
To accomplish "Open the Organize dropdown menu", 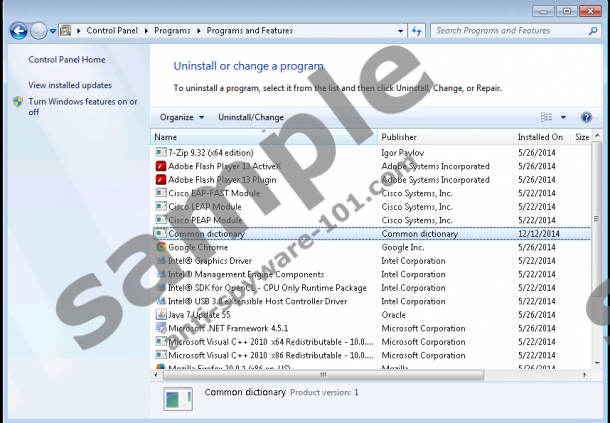I will pyautogui.click(x=181, y=117).
